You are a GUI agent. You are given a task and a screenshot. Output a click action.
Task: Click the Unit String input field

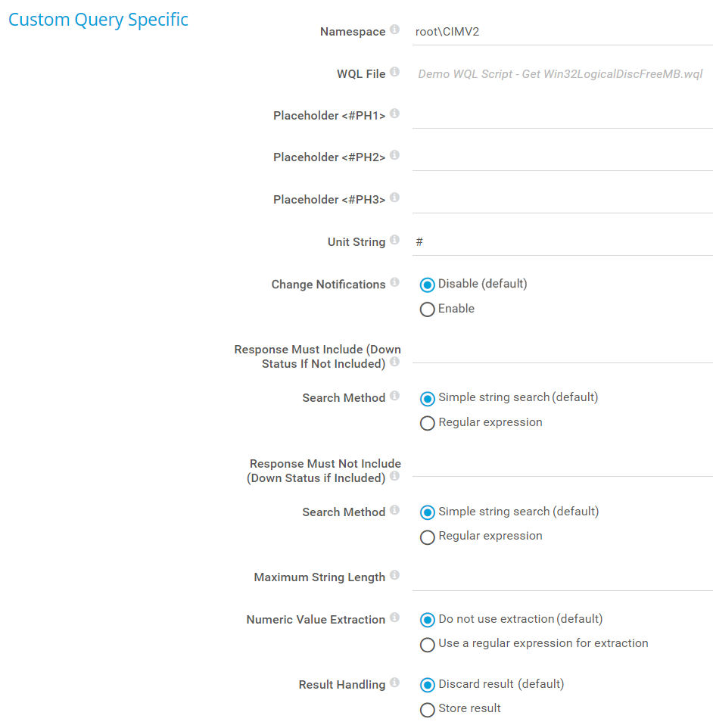click(562, 242)
